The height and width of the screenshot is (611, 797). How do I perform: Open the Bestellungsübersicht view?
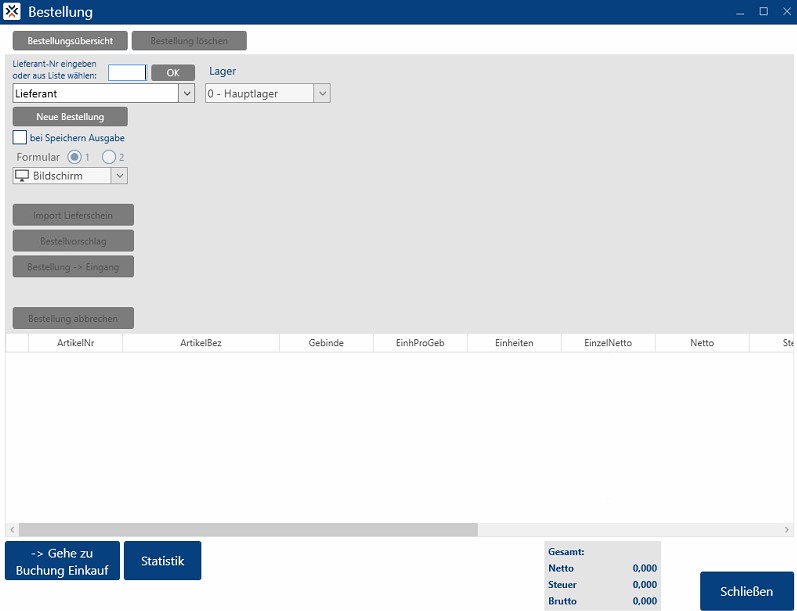70,41
